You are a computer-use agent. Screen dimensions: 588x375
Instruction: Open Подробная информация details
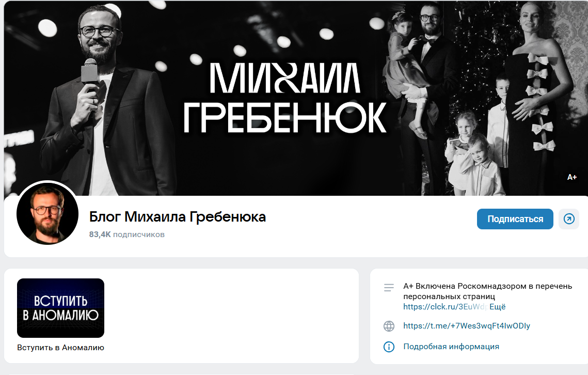coord(451,347)
